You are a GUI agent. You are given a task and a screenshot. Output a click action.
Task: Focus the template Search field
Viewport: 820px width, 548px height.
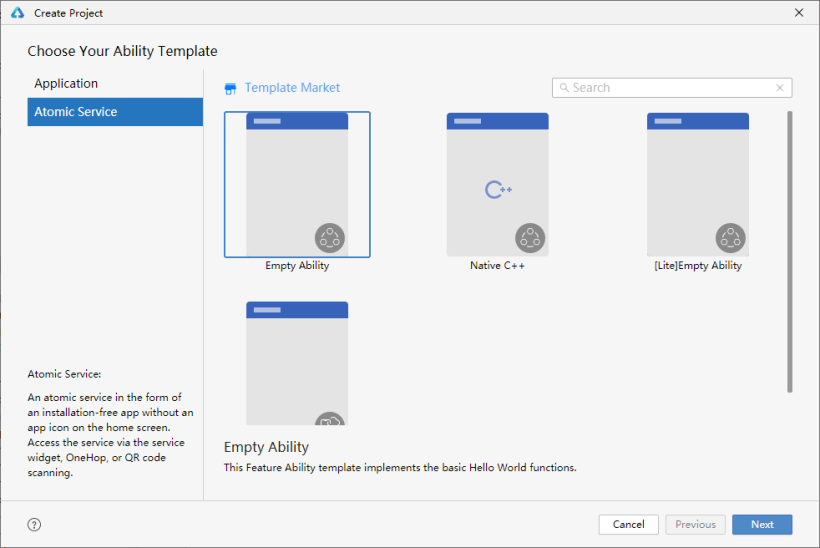pos(672,88)
